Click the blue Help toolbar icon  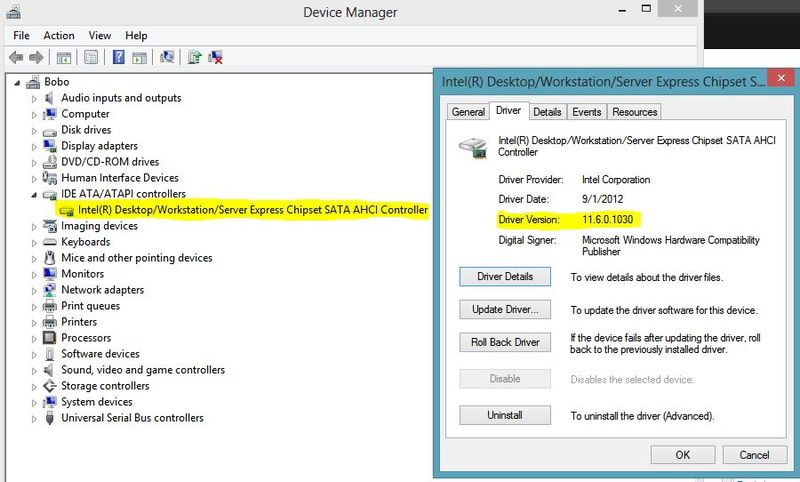pos(118,57)
